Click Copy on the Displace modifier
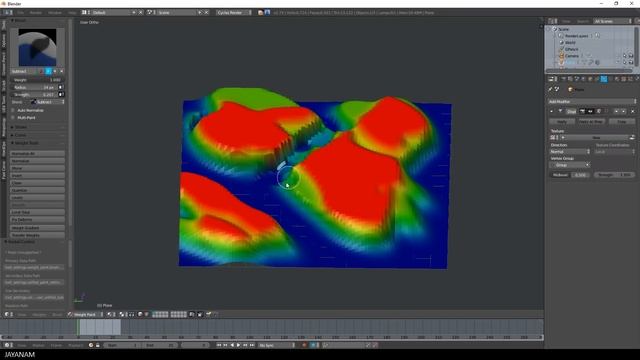Screen dimensions: 640x360 coord(622,122)
